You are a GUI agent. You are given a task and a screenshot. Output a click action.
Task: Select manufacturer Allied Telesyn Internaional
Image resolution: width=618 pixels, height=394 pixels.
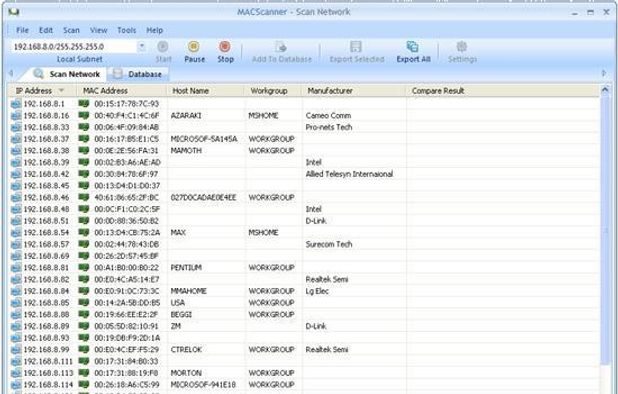(349, 174)
